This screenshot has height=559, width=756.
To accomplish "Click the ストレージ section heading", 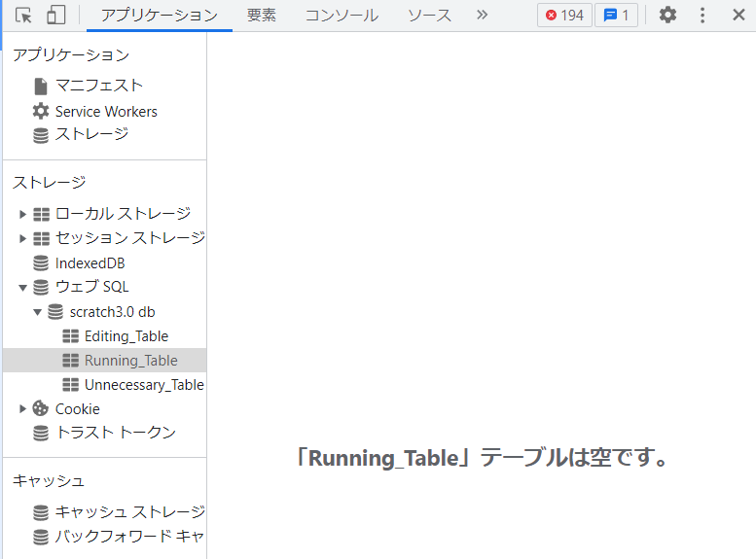I will coord(50,183).
